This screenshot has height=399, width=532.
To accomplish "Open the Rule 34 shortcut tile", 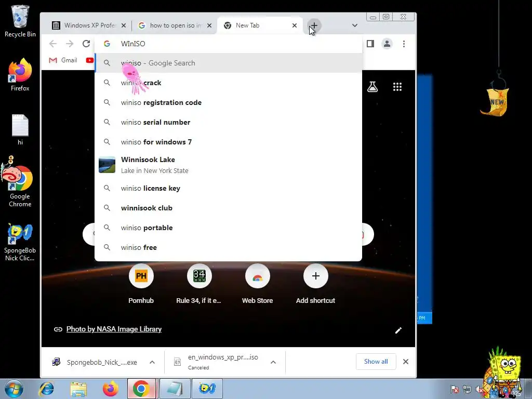I will point(199,284).
